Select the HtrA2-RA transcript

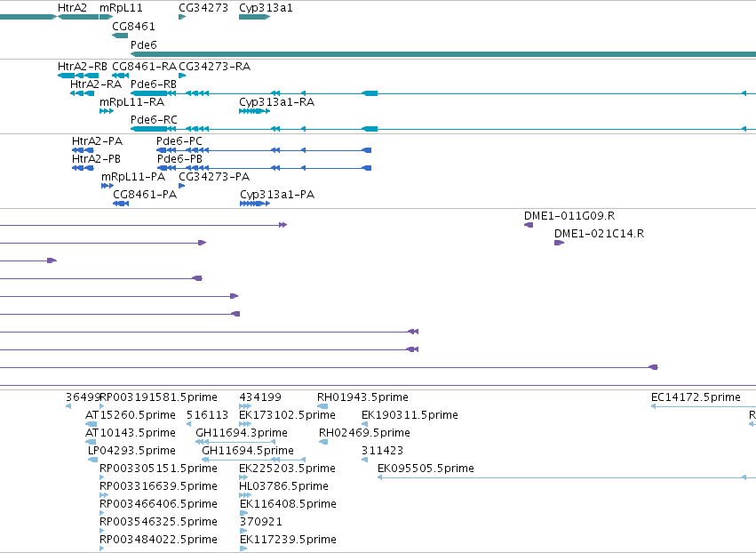pos(82,93)
